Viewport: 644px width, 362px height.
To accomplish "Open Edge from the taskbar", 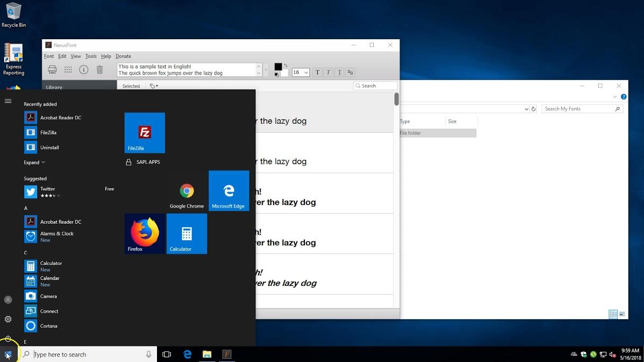I will [188, 354].
